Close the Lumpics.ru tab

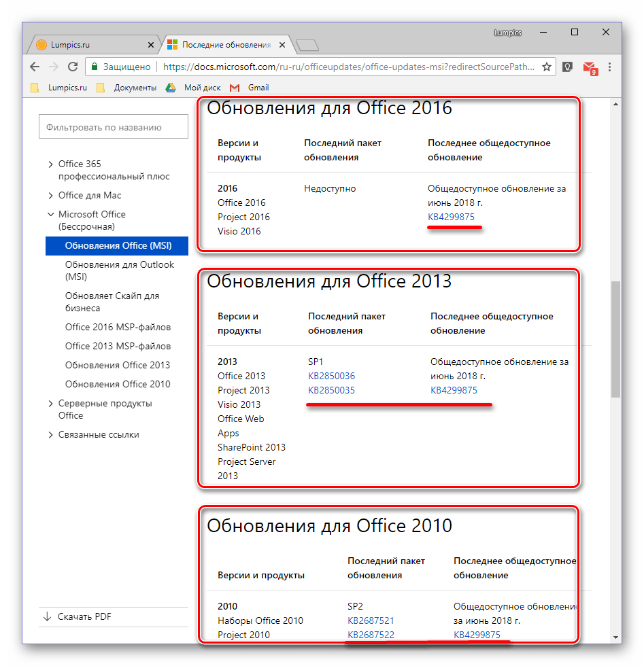[151, 45]
